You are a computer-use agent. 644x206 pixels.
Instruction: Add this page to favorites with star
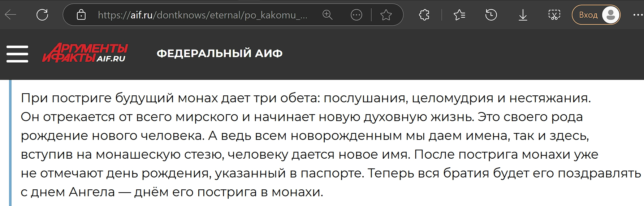point(386,15)
